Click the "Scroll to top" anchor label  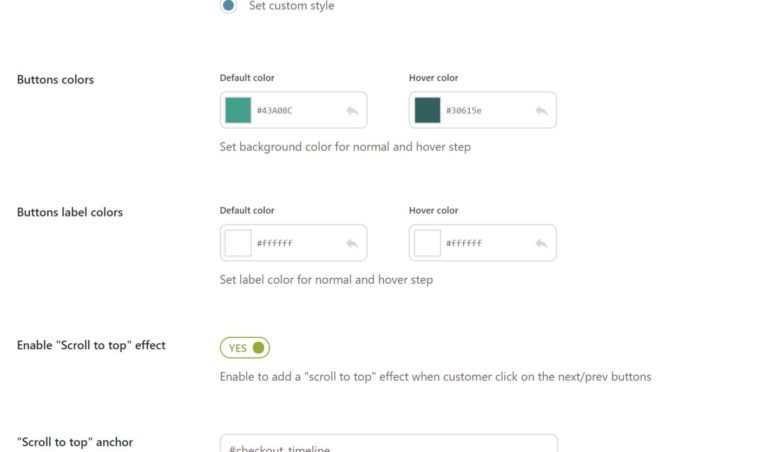click(x=75, y=442)
